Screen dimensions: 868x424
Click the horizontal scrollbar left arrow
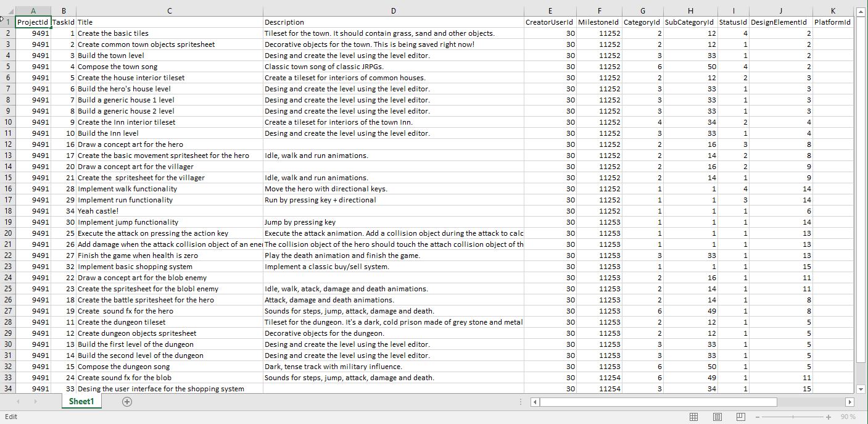tap(535, 402)
